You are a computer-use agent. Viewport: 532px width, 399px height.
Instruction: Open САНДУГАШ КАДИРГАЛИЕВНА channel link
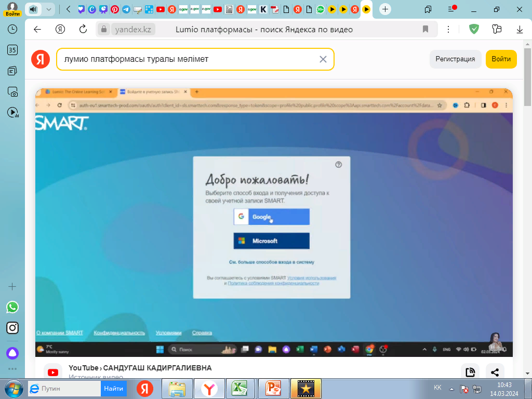pyautogui.click(x=157, y=368)
